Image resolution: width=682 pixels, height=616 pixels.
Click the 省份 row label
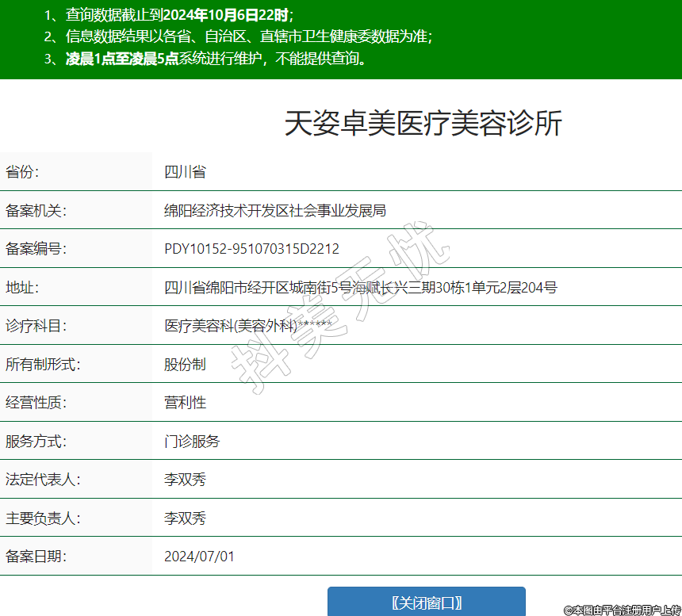[x=22, y=172]
